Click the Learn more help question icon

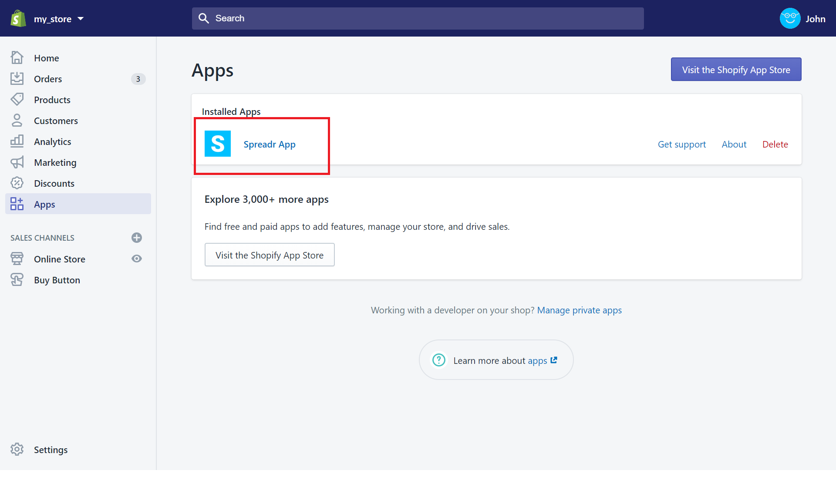(439, 360)
